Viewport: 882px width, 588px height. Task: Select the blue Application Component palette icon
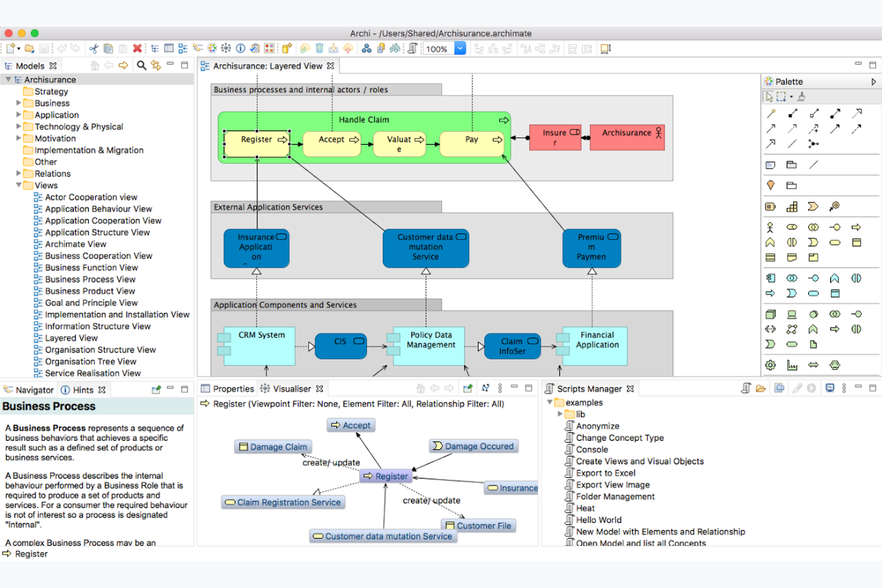coord(770,278)
